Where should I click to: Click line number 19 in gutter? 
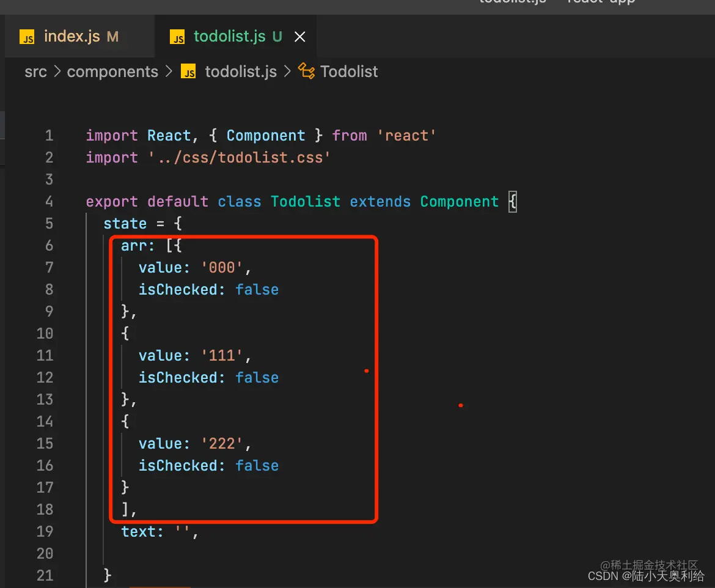45,531
